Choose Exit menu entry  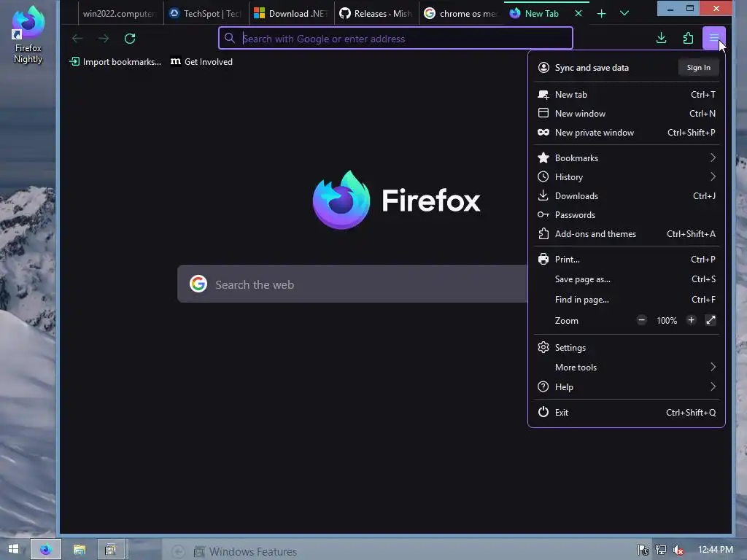627,413
